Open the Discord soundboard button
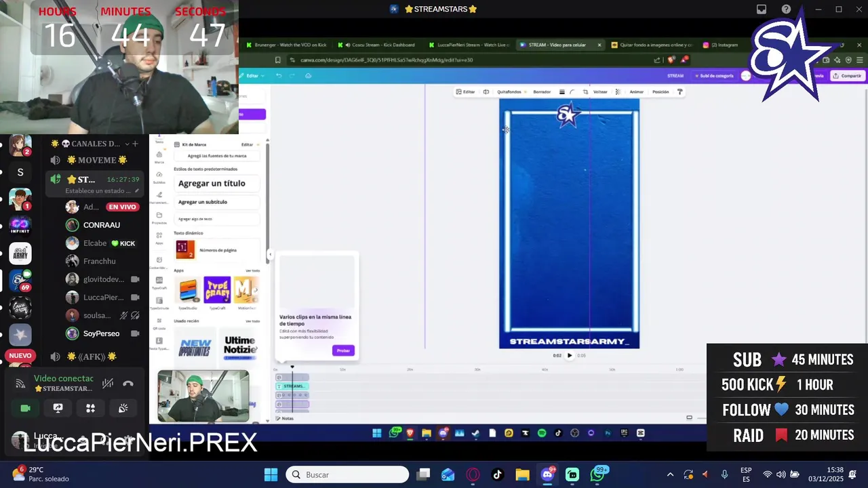This screenshot has width=868, height=488. (123, 408)
